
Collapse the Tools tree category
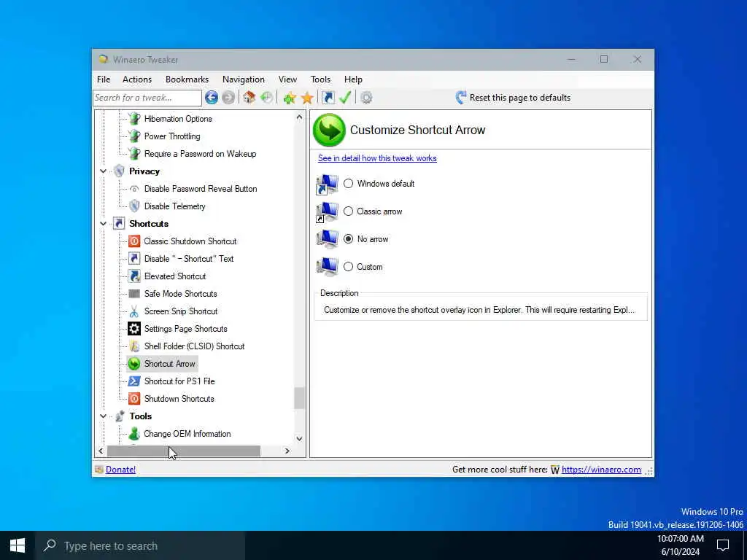click(103, 416)
